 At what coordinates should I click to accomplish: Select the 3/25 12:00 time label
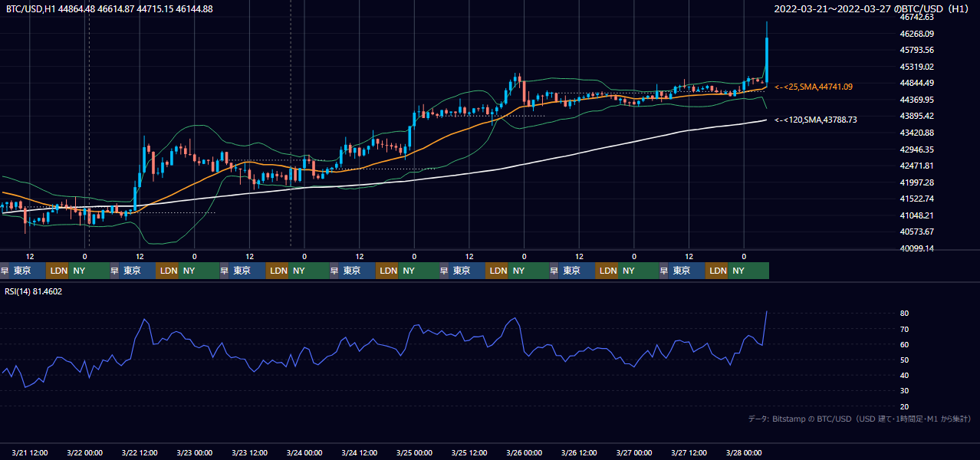pyautogui.click(x=470, y=452)
